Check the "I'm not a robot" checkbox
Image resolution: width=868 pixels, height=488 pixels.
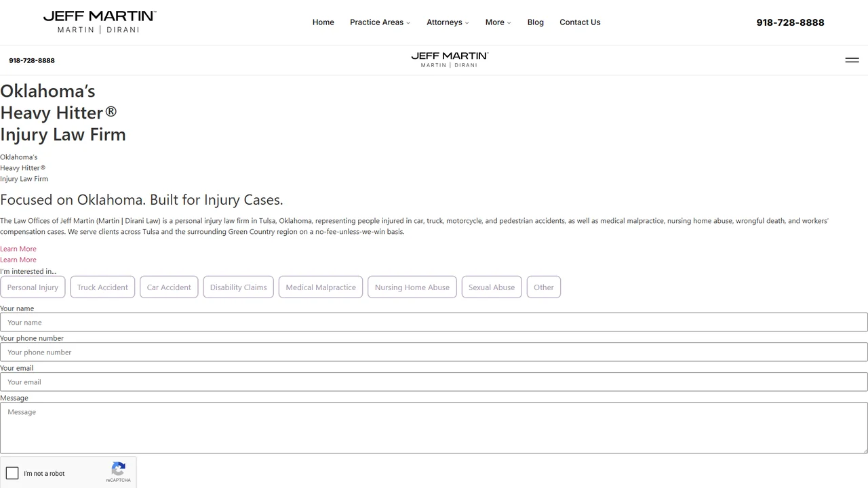point(12,473)
